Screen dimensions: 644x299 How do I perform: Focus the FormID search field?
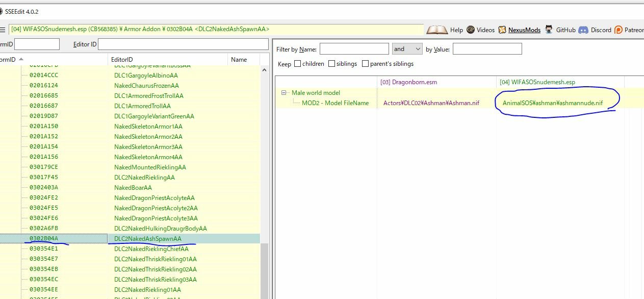point(37,44)
